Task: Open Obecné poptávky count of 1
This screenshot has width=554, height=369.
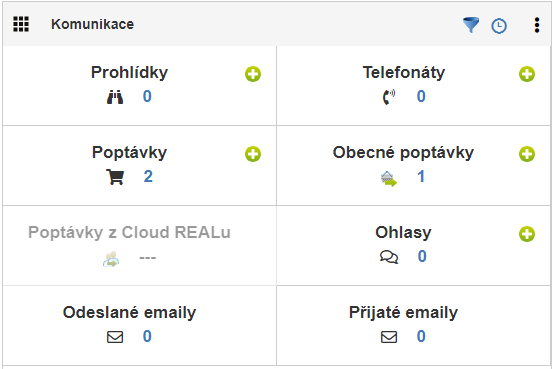Action: (420, 176)
